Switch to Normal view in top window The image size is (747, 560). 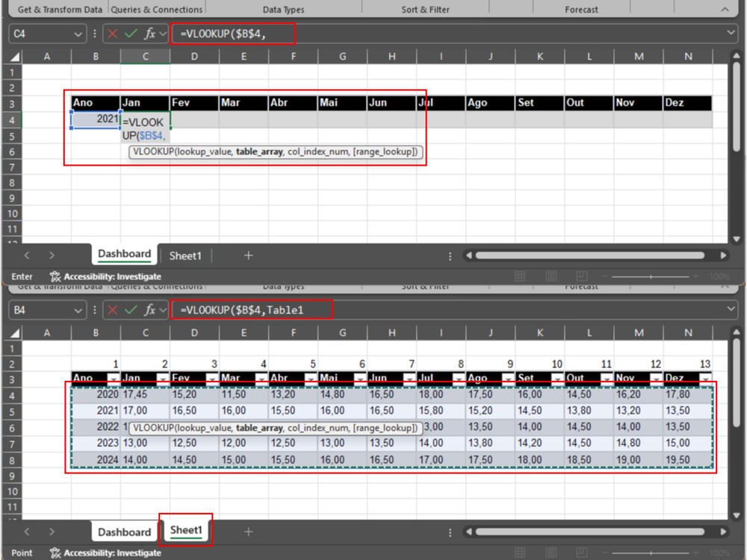pos(520,276)
